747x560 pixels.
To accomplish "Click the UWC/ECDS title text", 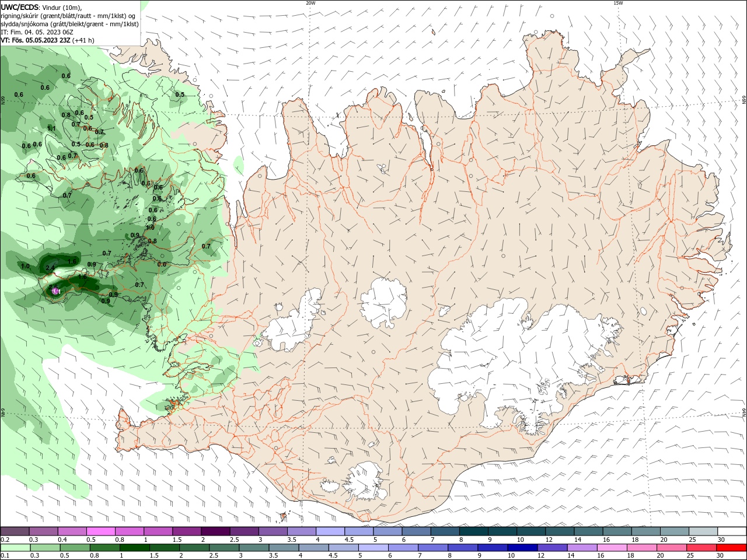I will (x=20, y=7).
